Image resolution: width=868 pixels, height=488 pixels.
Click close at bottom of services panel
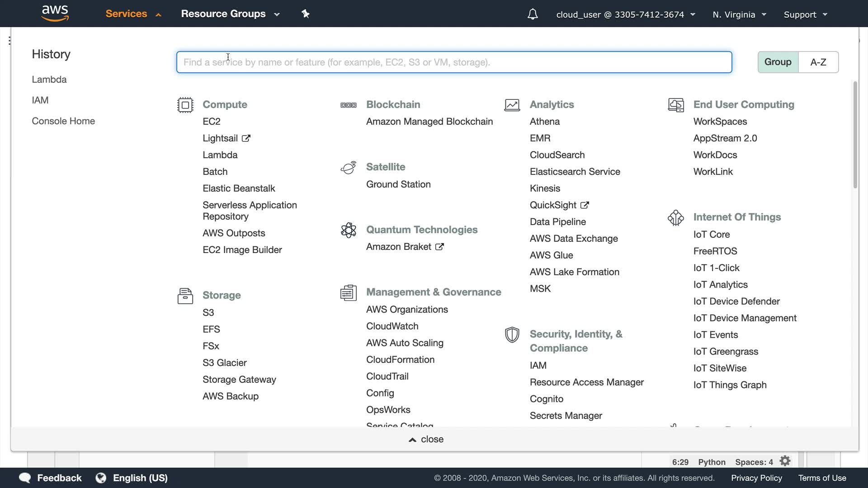tap(426, 439)
